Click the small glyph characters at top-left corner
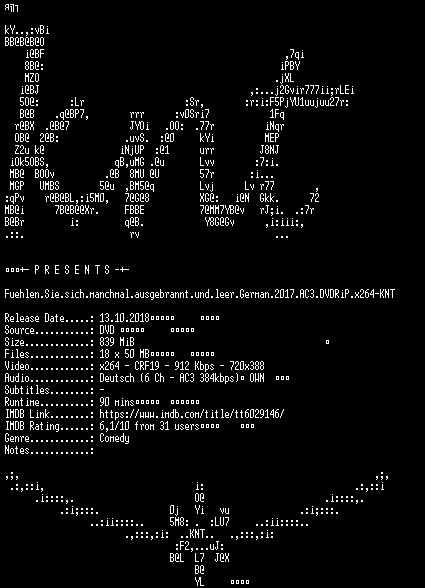Viewport: 425px width, 588px height. coord(11,8)
